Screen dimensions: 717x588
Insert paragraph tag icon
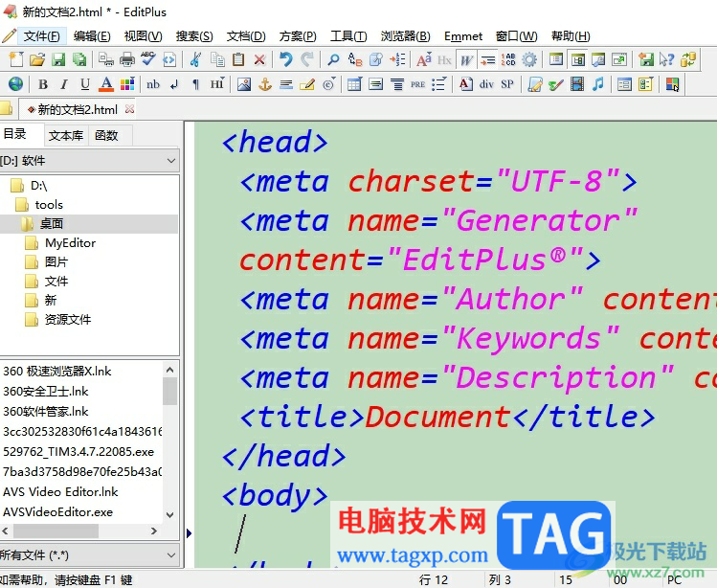click(x=195, y=84)
